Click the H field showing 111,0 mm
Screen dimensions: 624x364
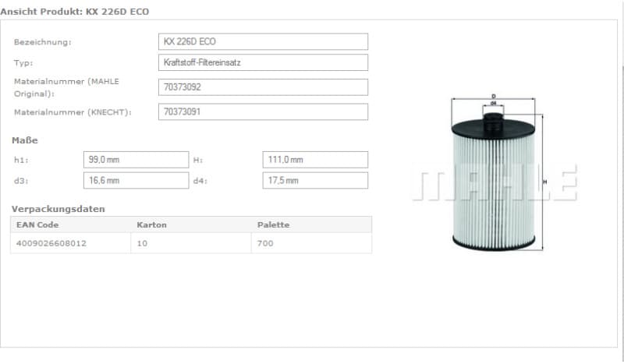pos(315,160)
